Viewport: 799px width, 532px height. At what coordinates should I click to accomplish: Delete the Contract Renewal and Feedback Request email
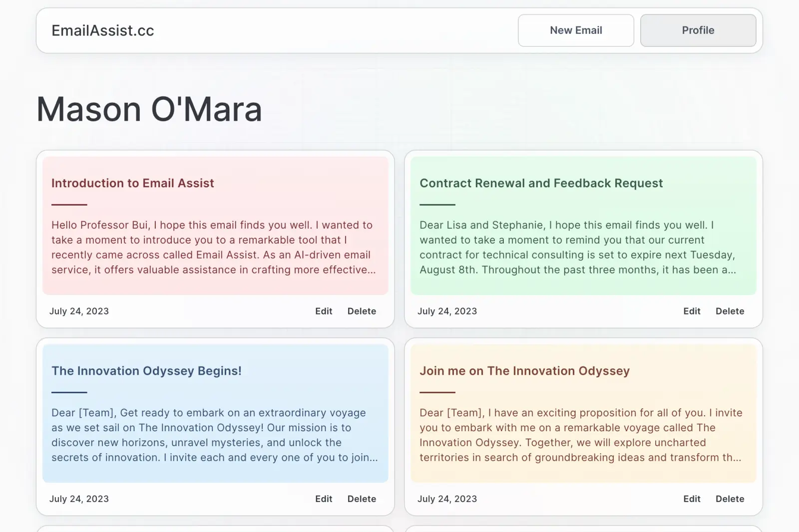pyautogui.click(x=730, y=311)
